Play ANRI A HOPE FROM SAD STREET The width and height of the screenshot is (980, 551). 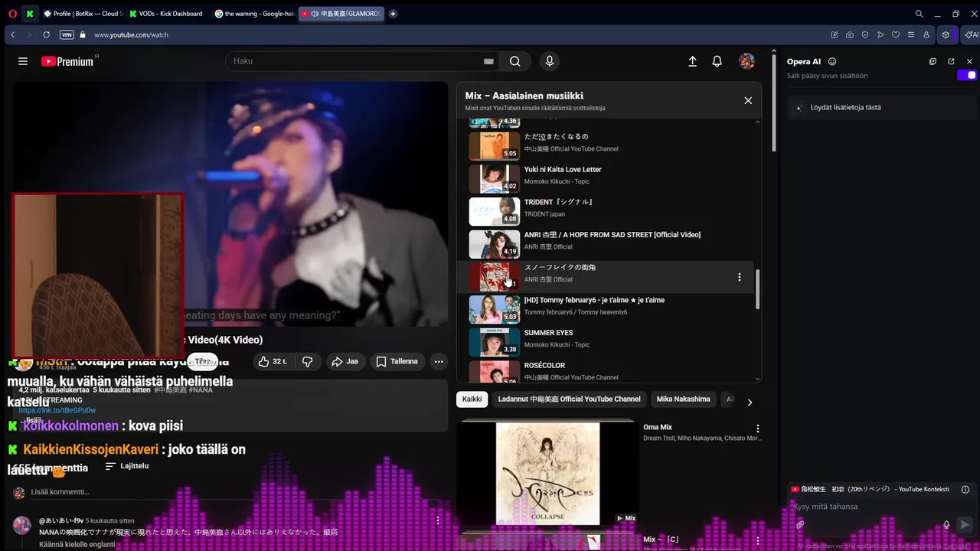(605, 244)
